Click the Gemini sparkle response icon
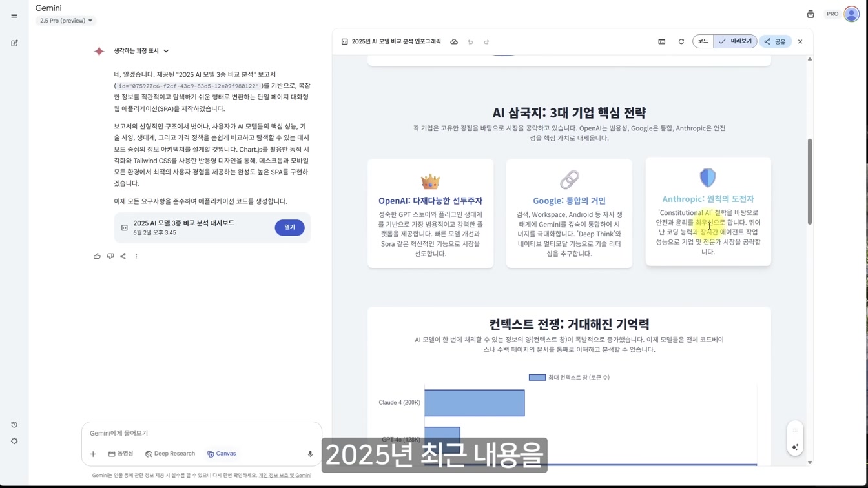 click(99, 51)
